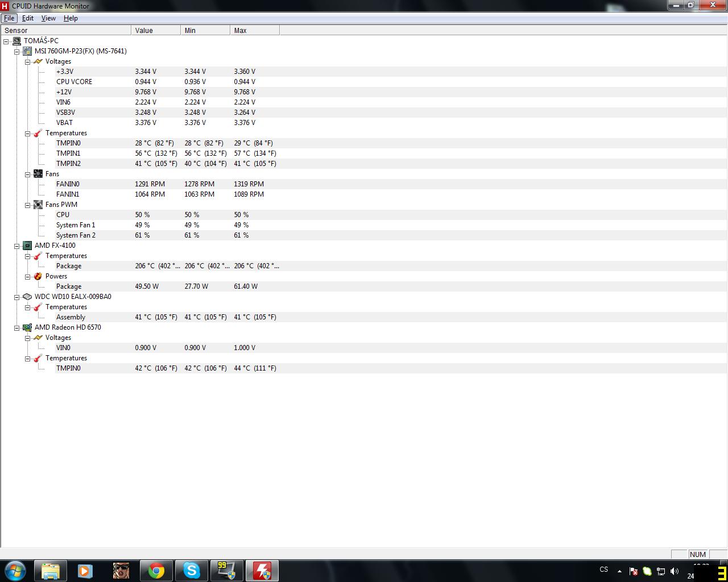Click the CPU chip icon beside AMD FX-4100
This screenshot has height=582, width=728.
tap(27, 246)
